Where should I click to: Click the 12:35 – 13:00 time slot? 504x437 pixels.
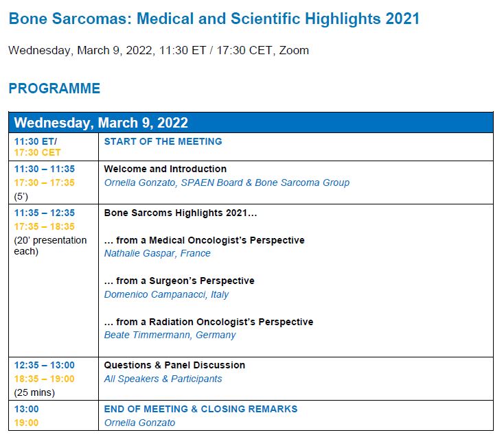pos(45,365)
